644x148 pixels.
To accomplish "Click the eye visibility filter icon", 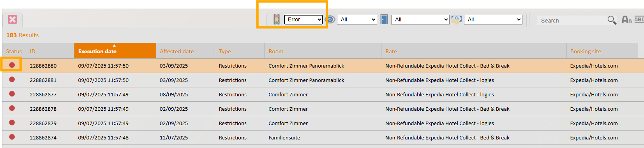I will tap(330, 19).
